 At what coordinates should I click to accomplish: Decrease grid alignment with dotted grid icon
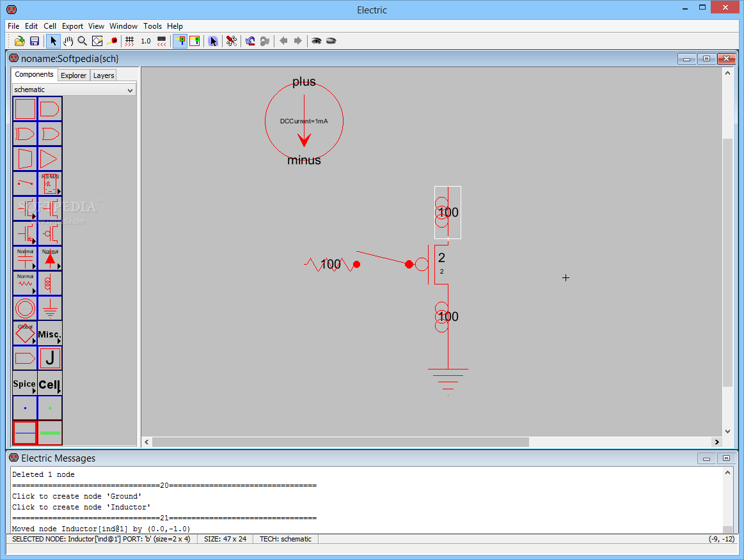pos(162,42)
